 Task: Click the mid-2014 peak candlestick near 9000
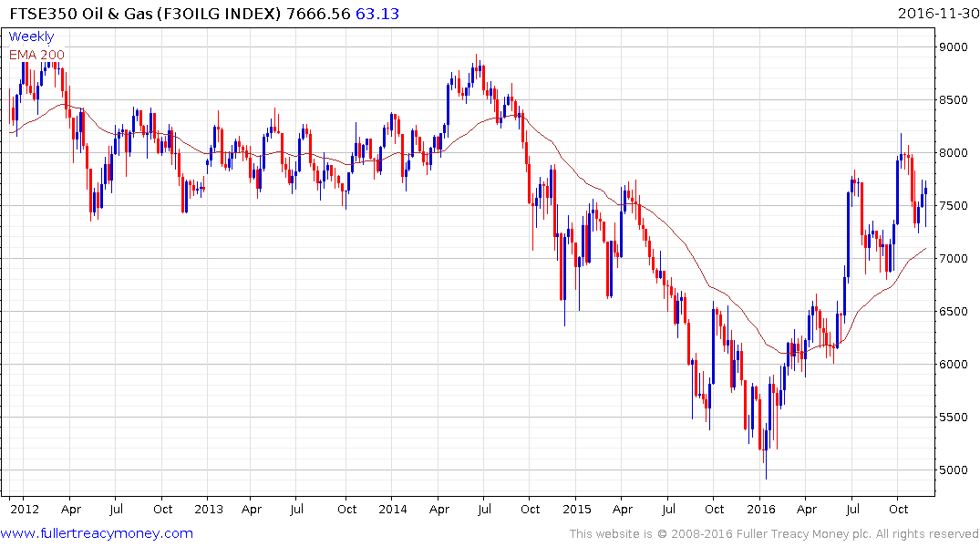(x=476, y=67)
